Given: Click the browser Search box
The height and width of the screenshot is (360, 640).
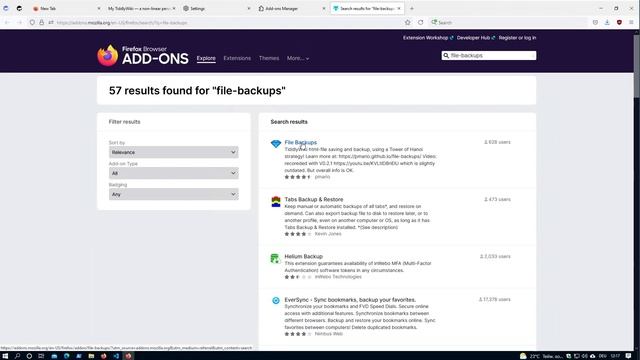Looking at the screenshot, I should coord(508,22).
